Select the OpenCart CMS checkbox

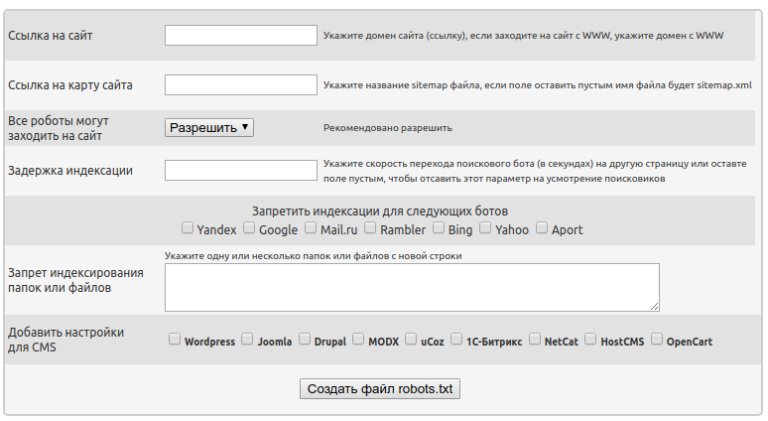point(657,340)
